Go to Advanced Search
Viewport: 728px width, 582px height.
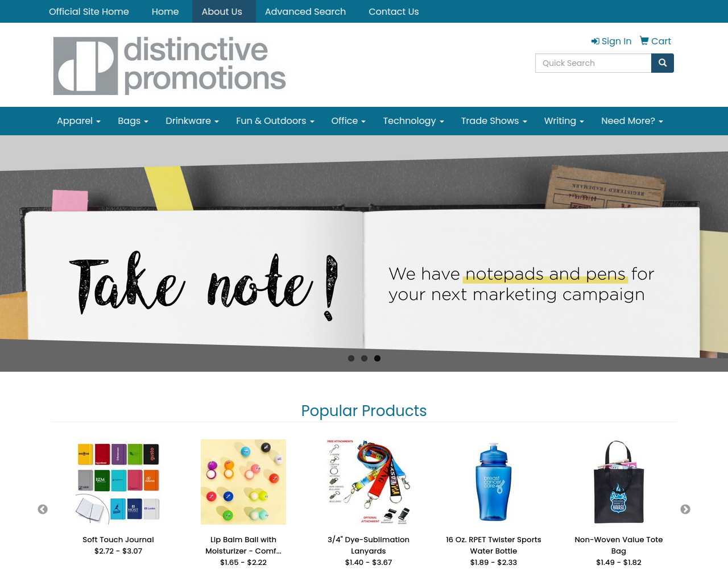pos(305,11)
